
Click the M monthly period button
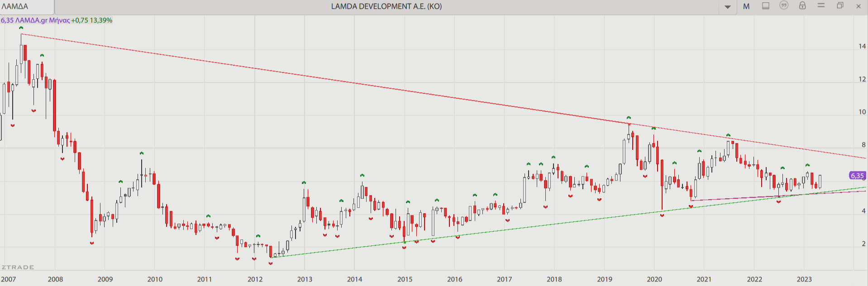746,6
